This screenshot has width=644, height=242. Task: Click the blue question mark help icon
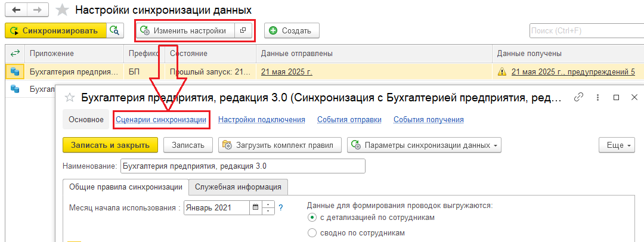click(x=281, y=207)
